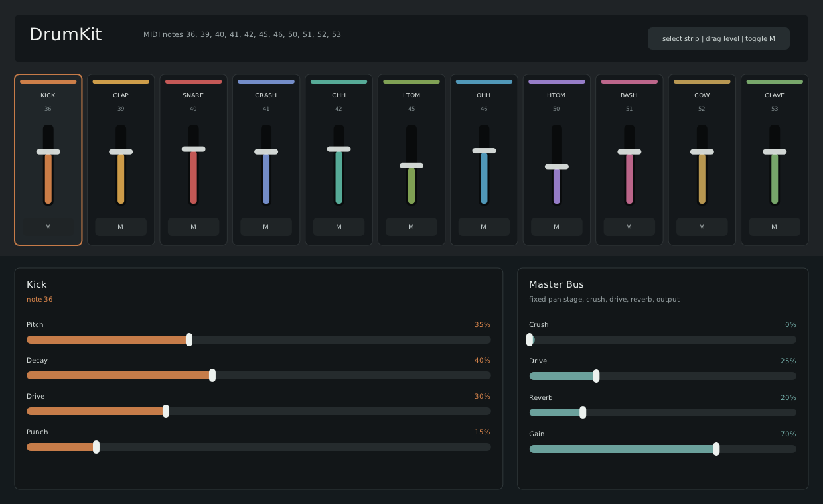Screen dimensions: 823x504
Task: Click the note number 45 on LTOM strip
Action: 411,109
